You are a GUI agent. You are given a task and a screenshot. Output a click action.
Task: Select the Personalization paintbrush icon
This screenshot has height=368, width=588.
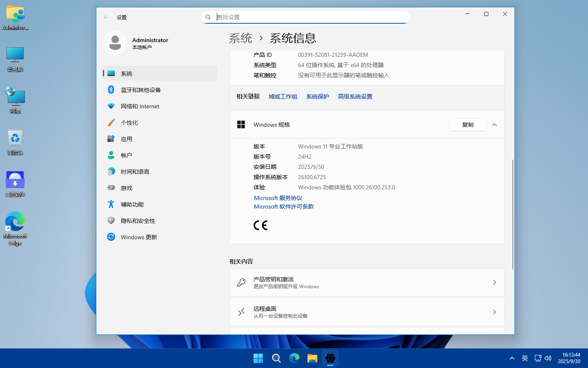pyautogui.click(x=111, y=122)
